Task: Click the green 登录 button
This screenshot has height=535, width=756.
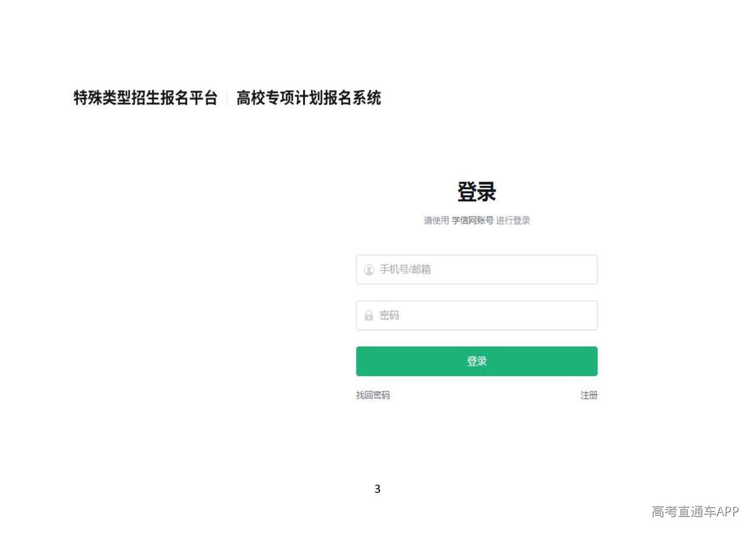Action: point(477,361)
